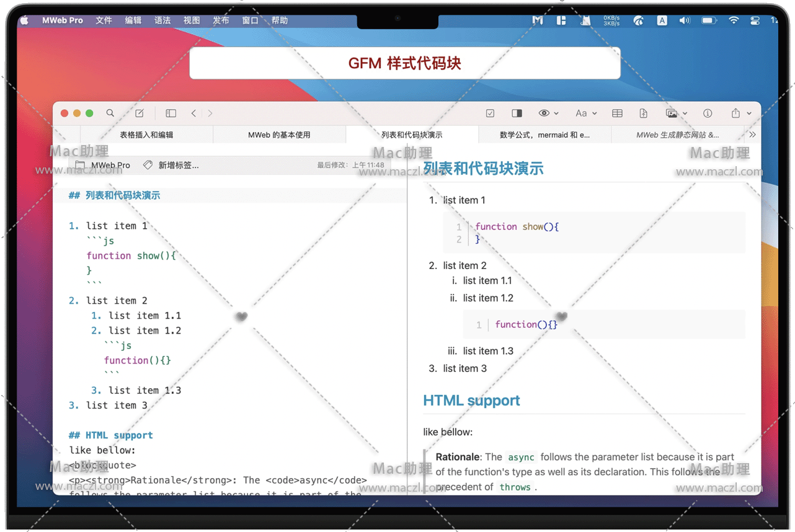Open the 发布 menu in menu bar

(221, 20)
